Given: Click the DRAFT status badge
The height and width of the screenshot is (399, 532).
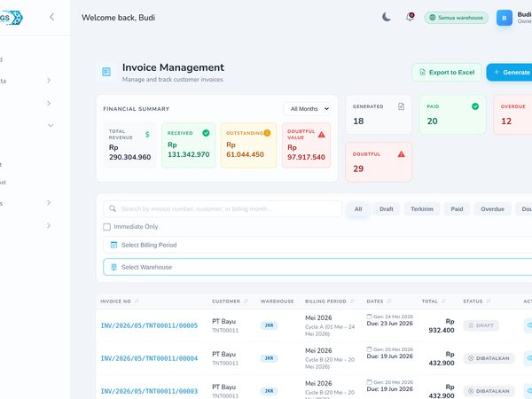Looking at the screenshot, I should pyautogui.click(x=481, y=325).
